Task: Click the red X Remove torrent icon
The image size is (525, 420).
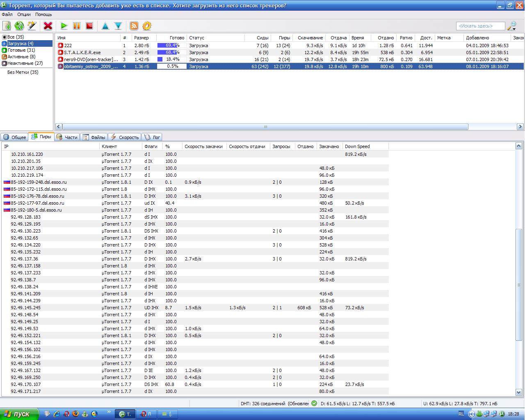Action: click(48, 26)
